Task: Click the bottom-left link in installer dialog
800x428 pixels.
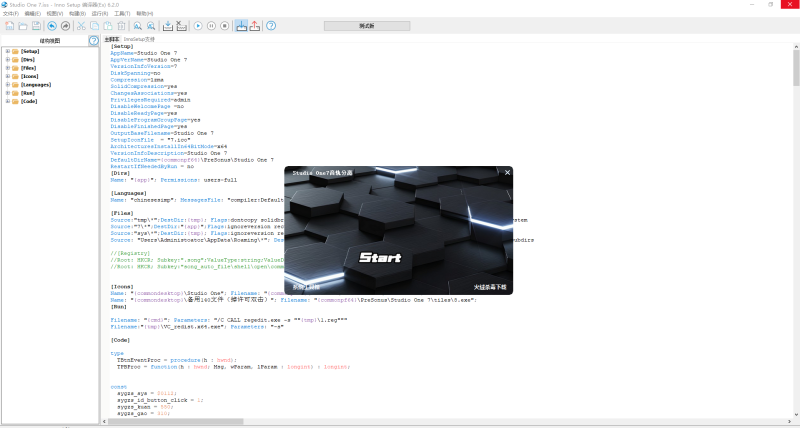Action: click(x=306, y=287)
